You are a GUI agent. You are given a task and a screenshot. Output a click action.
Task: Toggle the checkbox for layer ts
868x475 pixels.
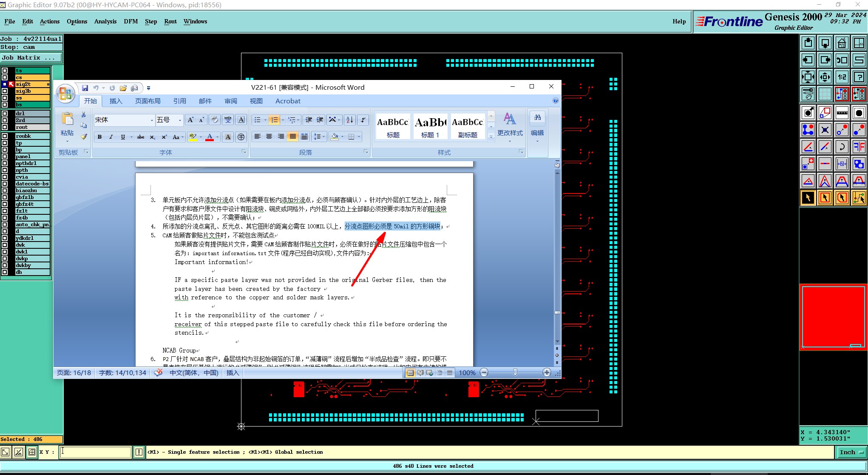(5, 71)
